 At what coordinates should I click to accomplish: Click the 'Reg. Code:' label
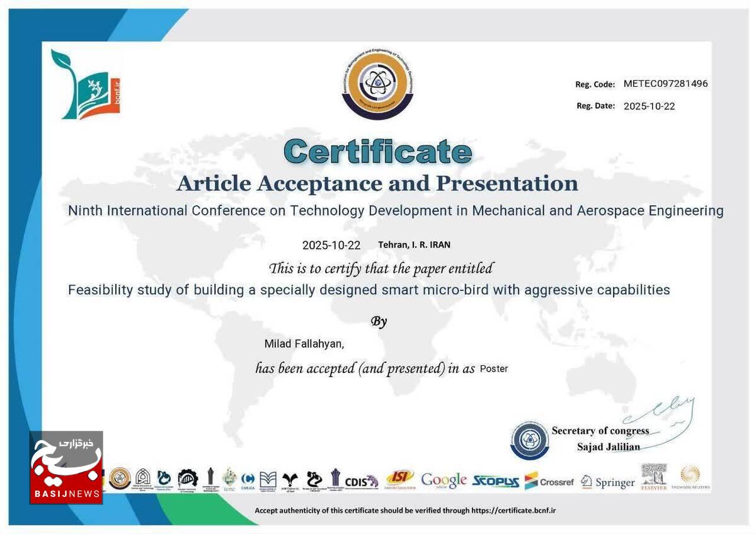click(x=595, y=84)
